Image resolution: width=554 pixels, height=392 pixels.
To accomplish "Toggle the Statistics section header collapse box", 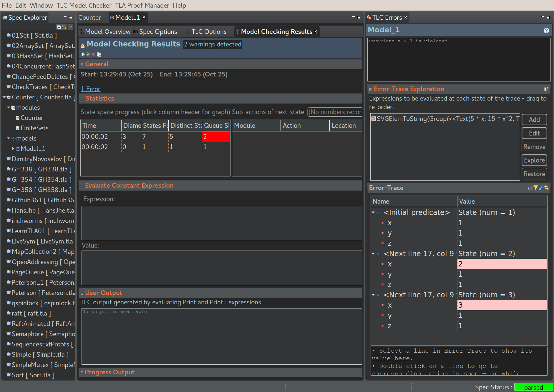I will point(82,99).
